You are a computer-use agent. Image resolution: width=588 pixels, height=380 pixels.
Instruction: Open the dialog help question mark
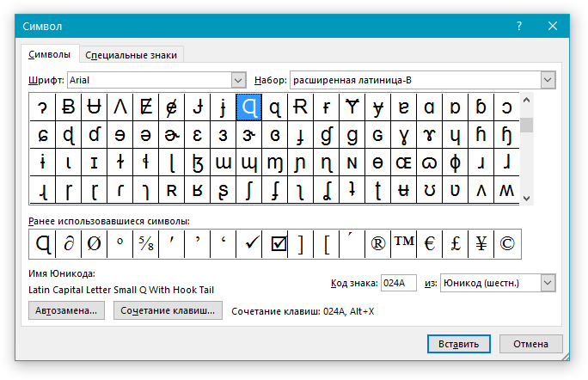[x=519, y=26]
